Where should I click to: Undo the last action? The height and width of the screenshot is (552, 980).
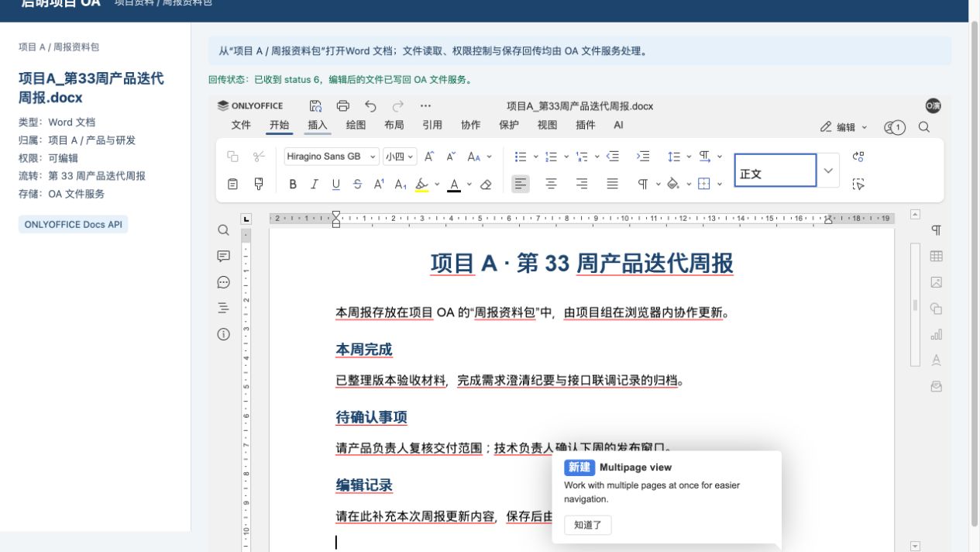(370, 106)
